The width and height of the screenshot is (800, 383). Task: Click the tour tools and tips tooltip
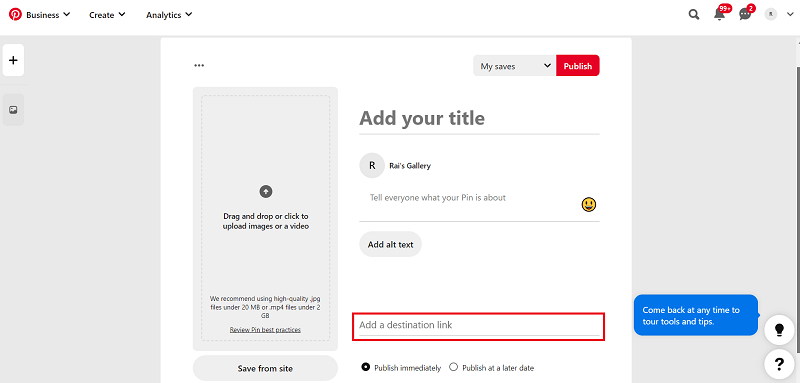click(696, 315)
